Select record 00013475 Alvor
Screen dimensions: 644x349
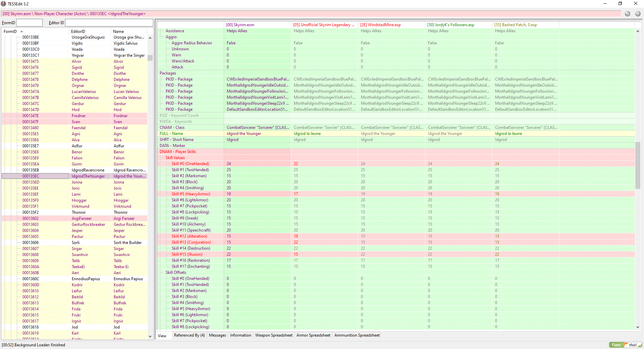click(x=74, y=61)
